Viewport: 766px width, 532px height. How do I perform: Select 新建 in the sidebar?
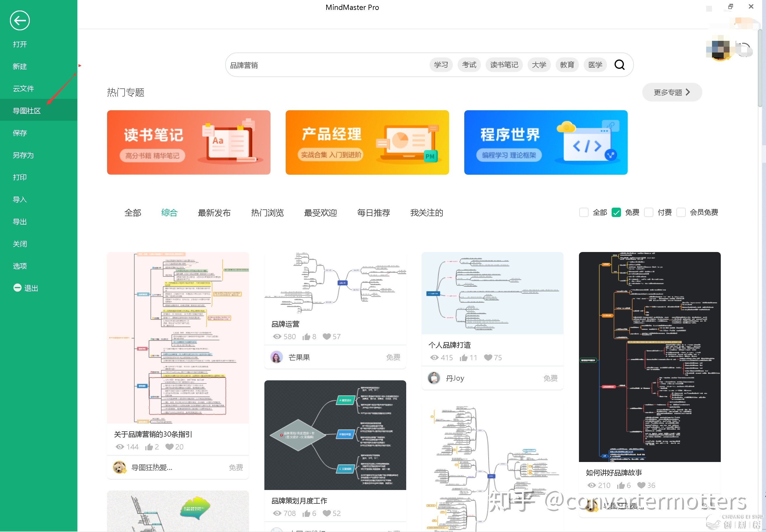pos(39,66)
